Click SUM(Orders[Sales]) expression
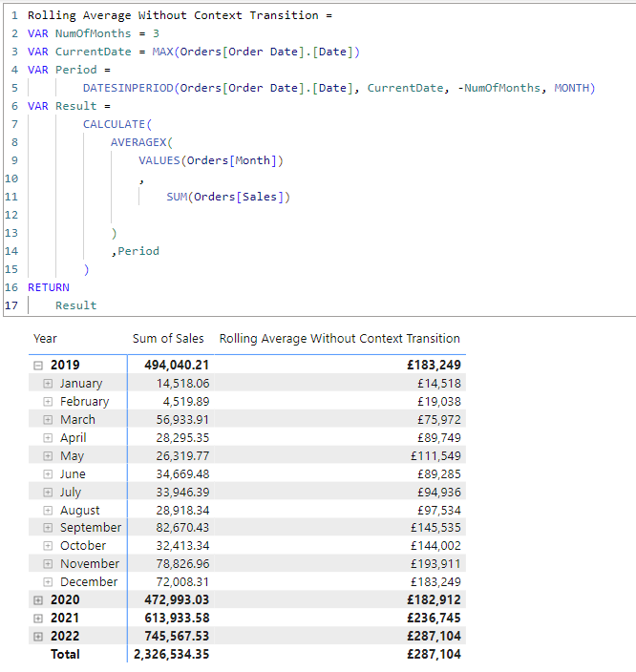The width and height of the screenshot is (636, 672). tap(228, 197)
